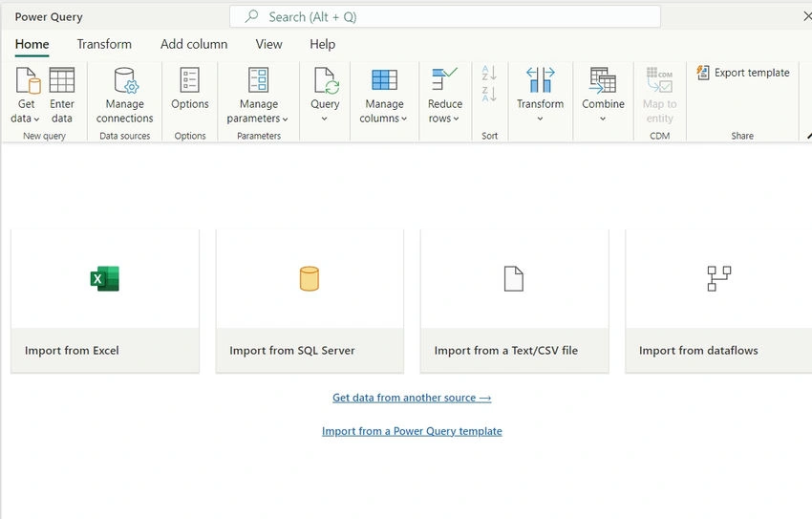Sort descending with the Z-A icon
Screen dimensions: 812x519
click(489, 95)
